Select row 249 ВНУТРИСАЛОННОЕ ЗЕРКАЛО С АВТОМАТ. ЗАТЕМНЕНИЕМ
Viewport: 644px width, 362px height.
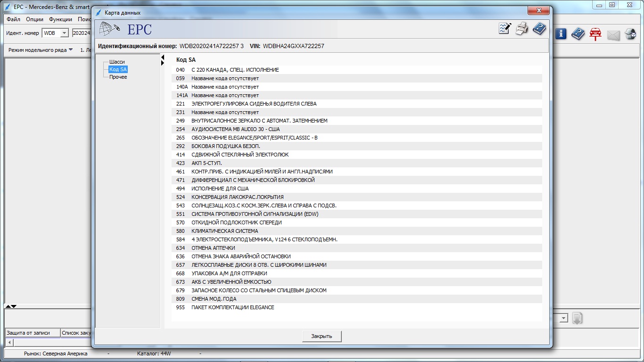[x=357, y=121]
